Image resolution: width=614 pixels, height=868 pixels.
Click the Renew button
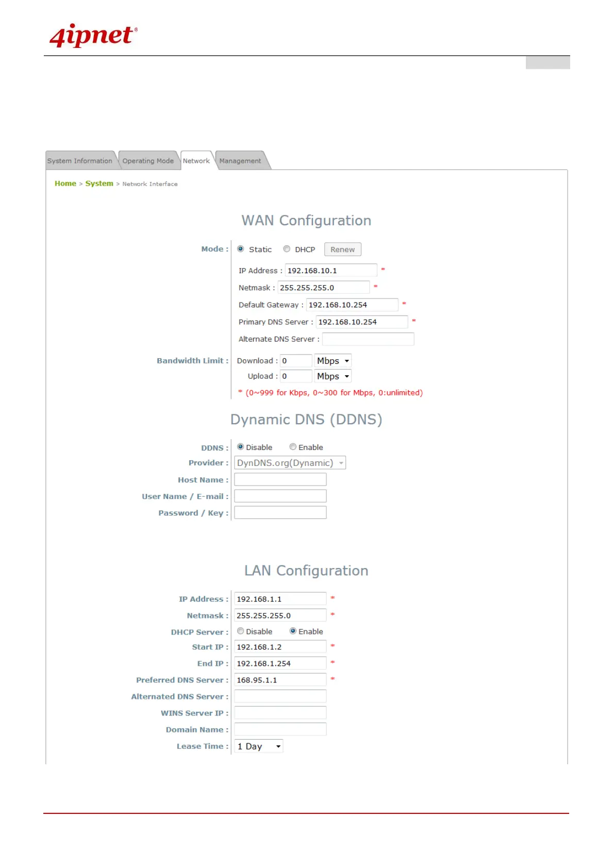pyautogui.click(x=343, y=249)
